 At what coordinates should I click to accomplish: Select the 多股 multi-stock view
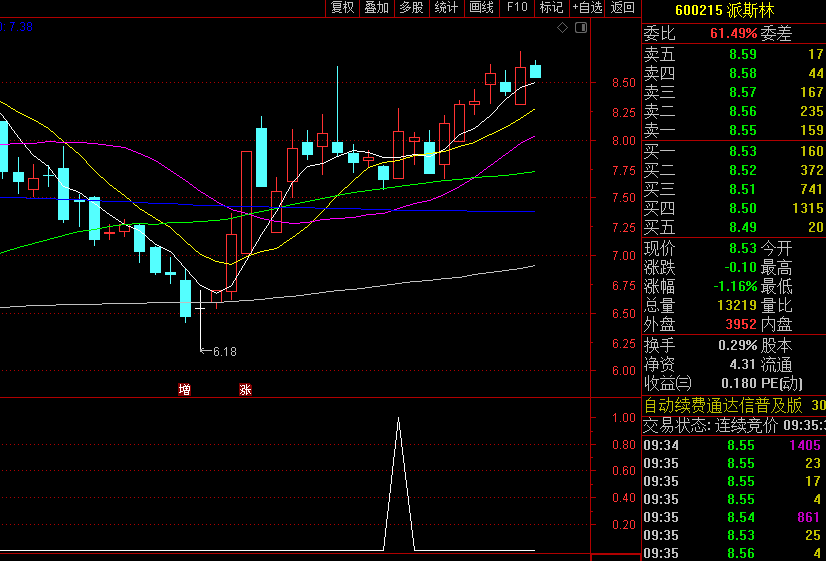[x=411, y=7]
